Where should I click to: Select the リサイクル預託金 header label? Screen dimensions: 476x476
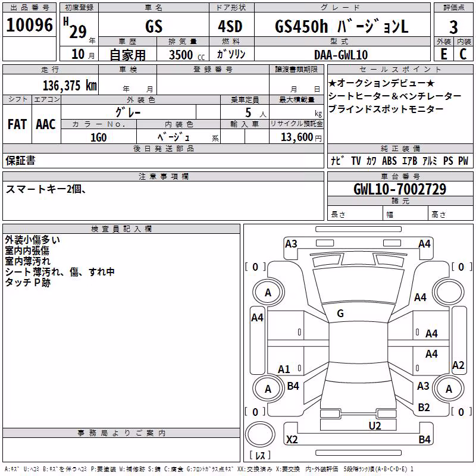(296, 124)
